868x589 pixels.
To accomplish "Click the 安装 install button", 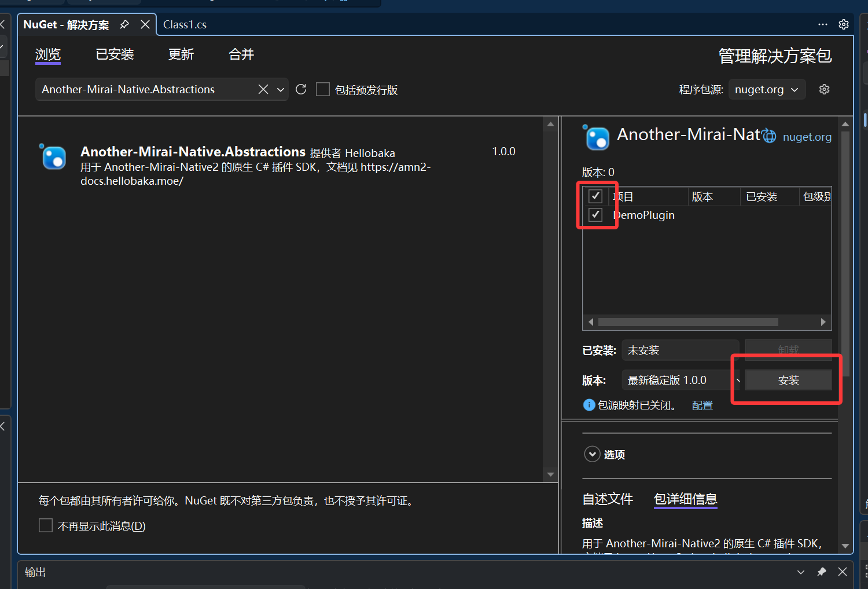I will pos(788,380).
